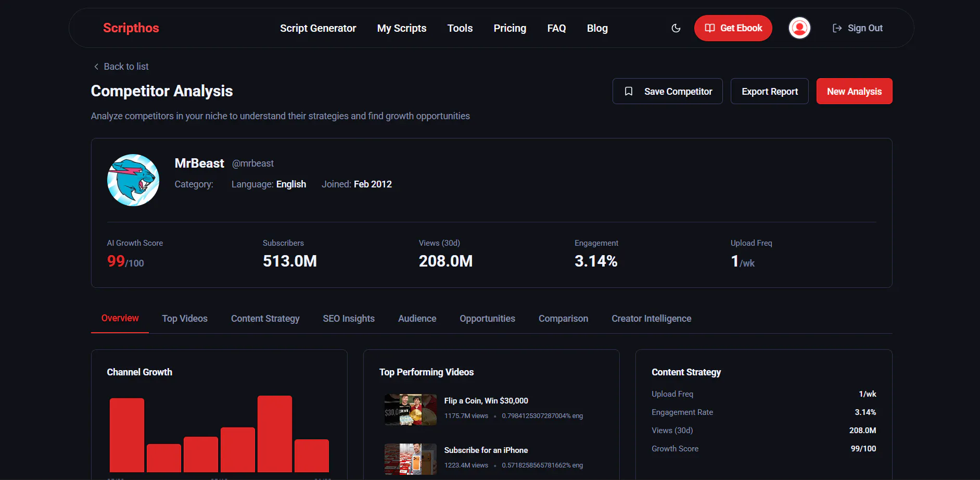Click the 'Flip a Coin, Win $30,000' title

coord(486,401)
